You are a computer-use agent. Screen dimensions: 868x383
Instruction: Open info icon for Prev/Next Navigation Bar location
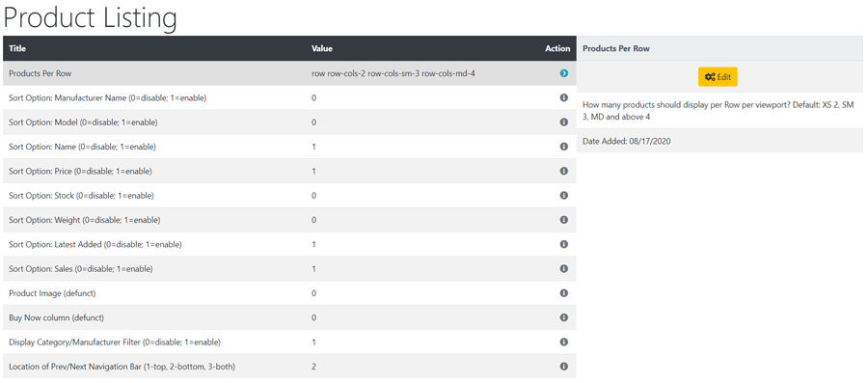point(564,367)
